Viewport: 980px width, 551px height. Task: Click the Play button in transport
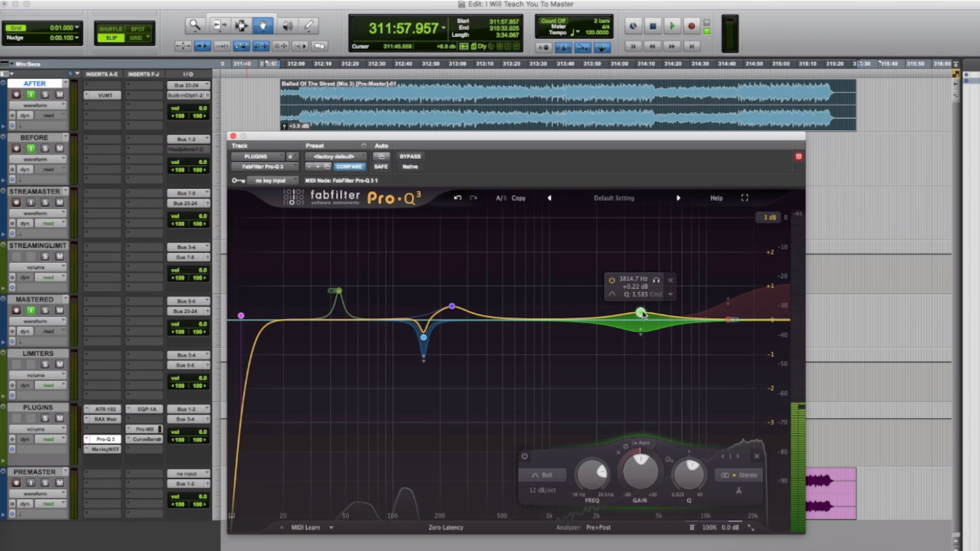pos(672,26)
